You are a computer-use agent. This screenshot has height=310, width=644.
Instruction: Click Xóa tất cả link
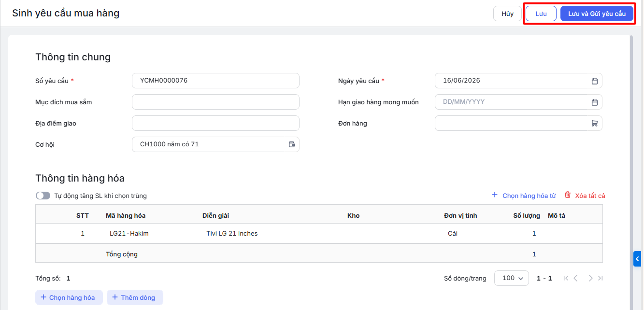pos(590,196)
